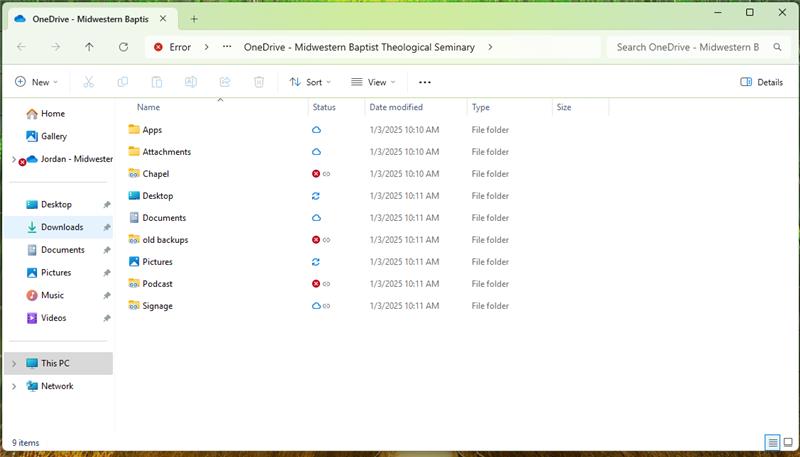This screenshot has width=800, height=457.
Task: Toggle the Details pane
Action: coord(761,82)
